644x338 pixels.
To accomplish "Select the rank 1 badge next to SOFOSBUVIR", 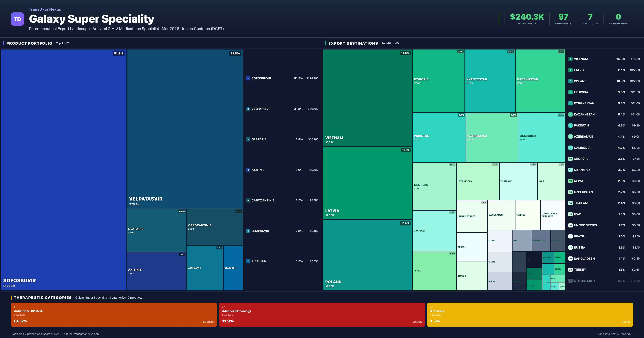I will 248,78.
